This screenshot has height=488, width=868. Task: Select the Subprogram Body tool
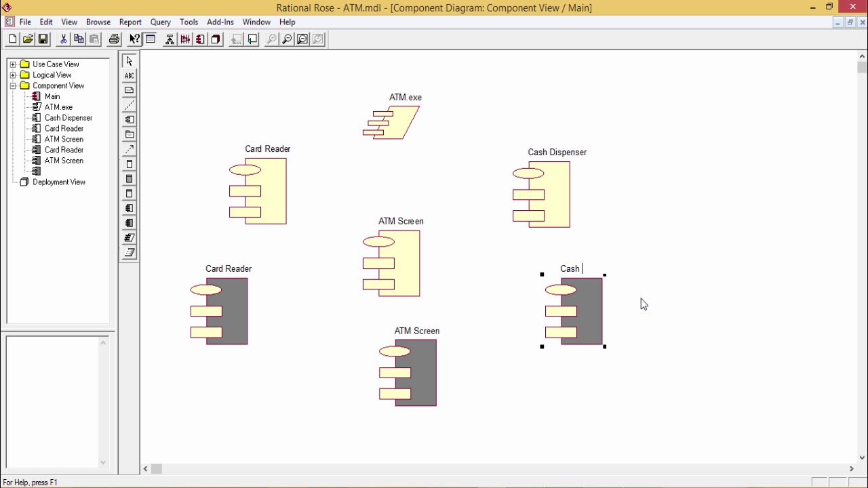click(129, 179)
